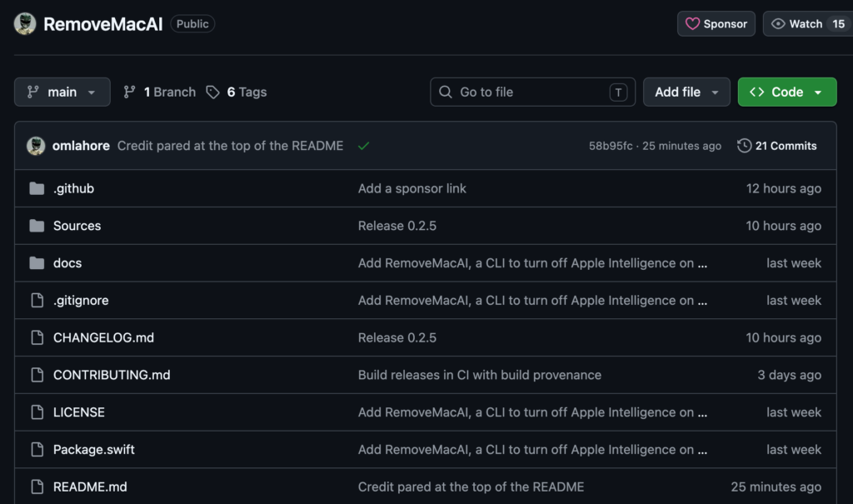This screenshot has height=504, width=853.
Task: Open the Sources folder name
Action: [77, 226]
